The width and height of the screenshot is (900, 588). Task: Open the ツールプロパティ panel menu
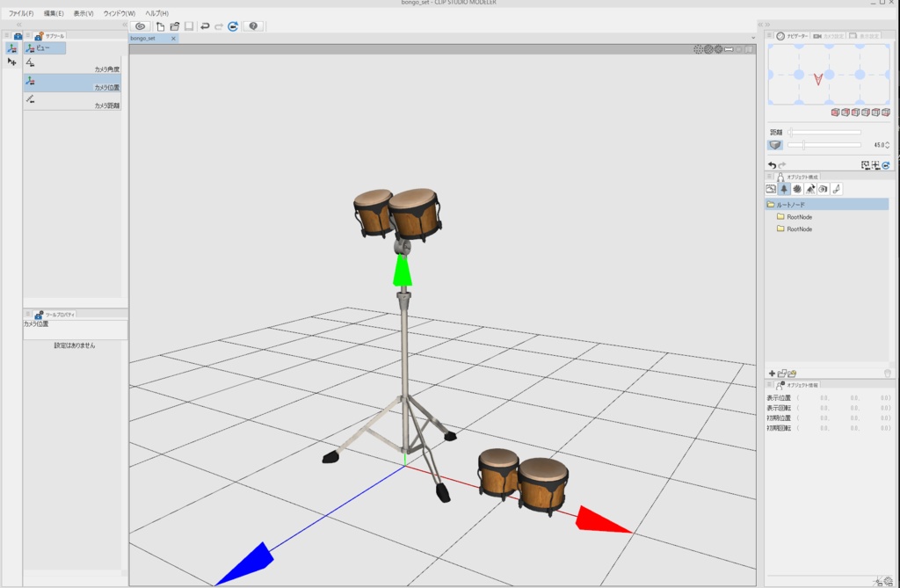point(29,313)
